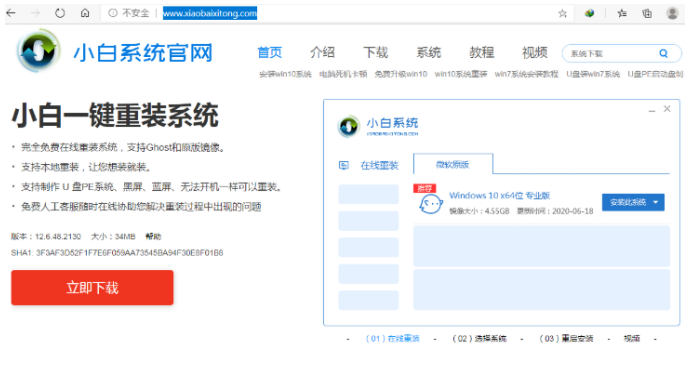Click the search magnifier icon
688x371 pixels.
pos(663,54)
